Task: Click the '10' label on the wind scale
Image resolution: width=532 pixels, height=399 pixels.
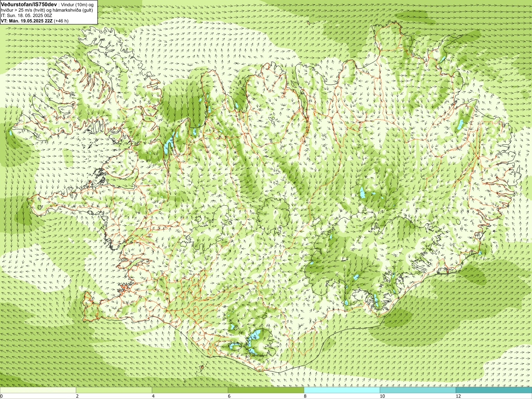Action: 382,397
